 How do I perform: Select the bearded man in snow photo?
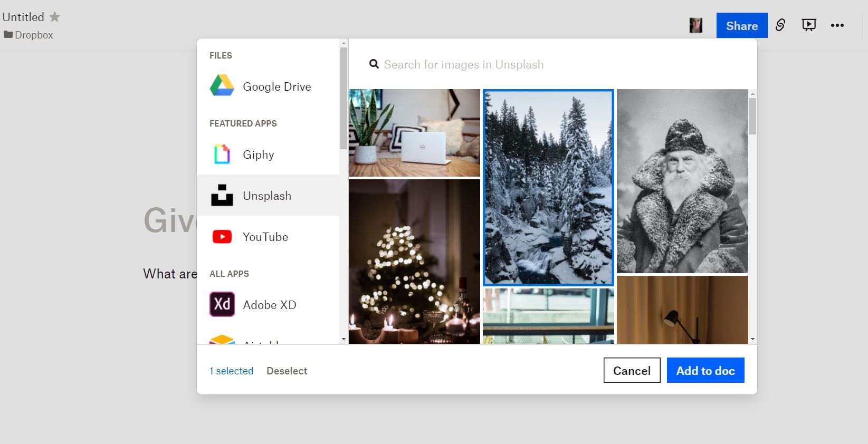682,181
